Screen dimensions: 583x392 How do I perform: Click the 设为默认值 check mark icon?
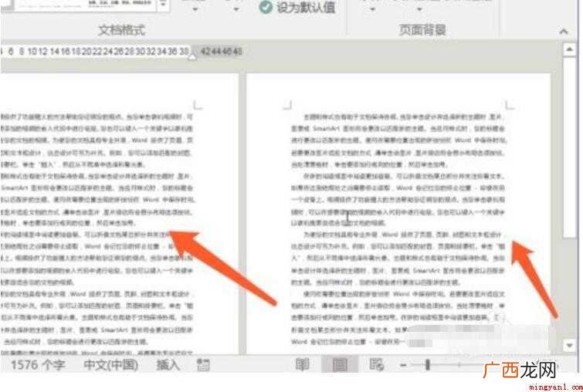[266, 7]
